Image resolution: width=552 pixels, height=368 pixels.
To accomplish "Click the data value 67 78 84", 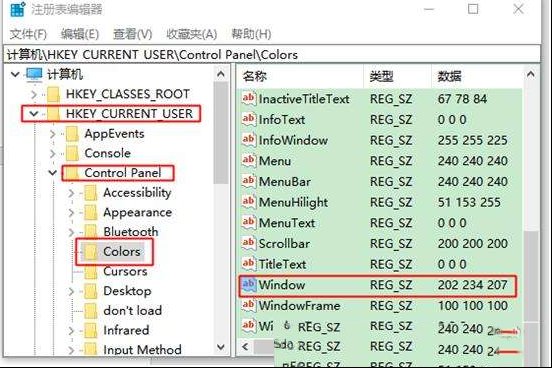I will tap(462, 99).
